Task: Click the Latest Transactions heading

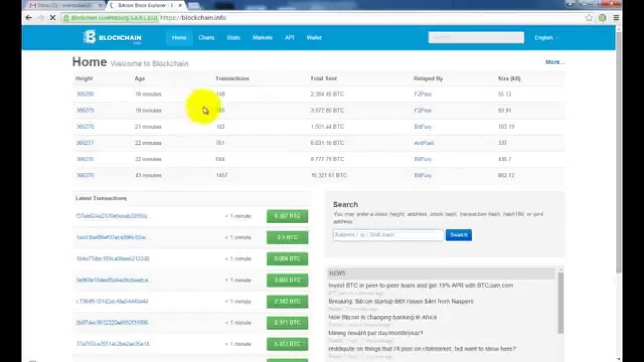Action: click(x=101, y=198)
